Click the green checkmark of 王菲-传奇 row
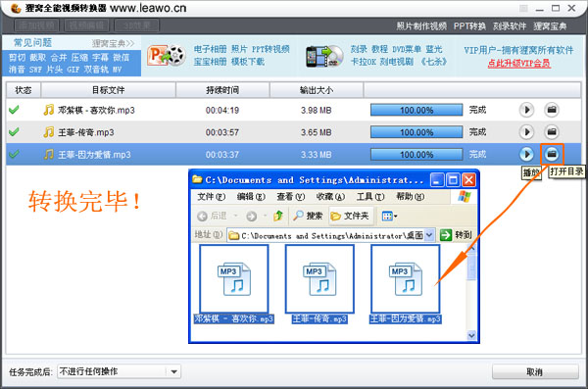The height and width of the screenshot is (389, 588). click(14, 132)
